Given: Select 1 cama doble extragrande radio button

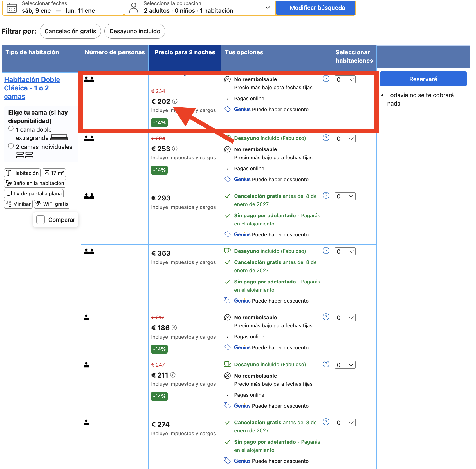Looking at the screenshot, I should pyautogui.click(x=11, y=129).
